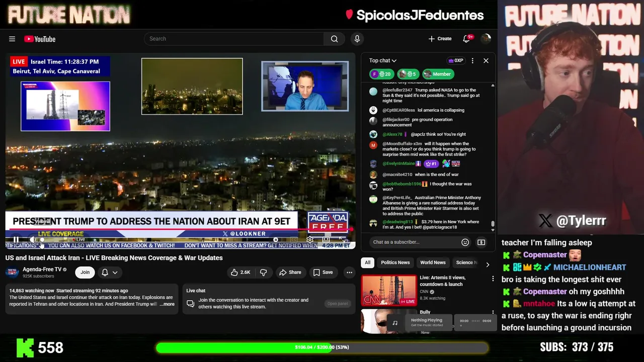Select the All filter chip
Screen dimensions: 644x362
coord(367,262)
